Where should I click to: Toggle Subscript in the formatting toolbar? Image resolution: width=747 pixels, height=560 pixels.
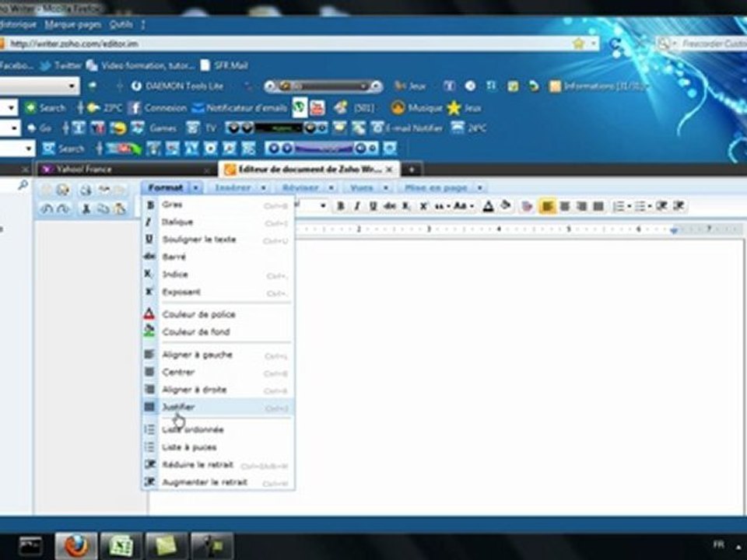406,206
